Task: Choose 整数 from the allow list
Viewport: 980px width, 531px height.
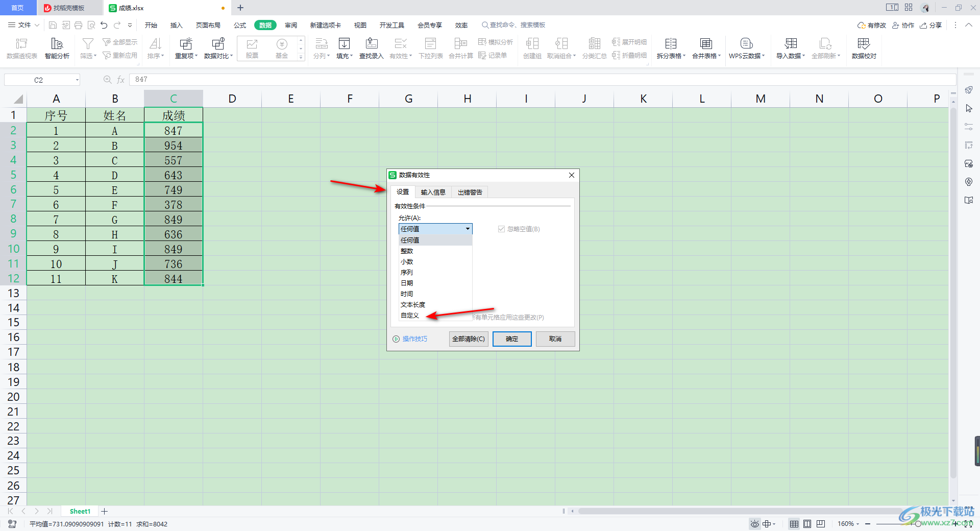Action: [x=435, y=251]
